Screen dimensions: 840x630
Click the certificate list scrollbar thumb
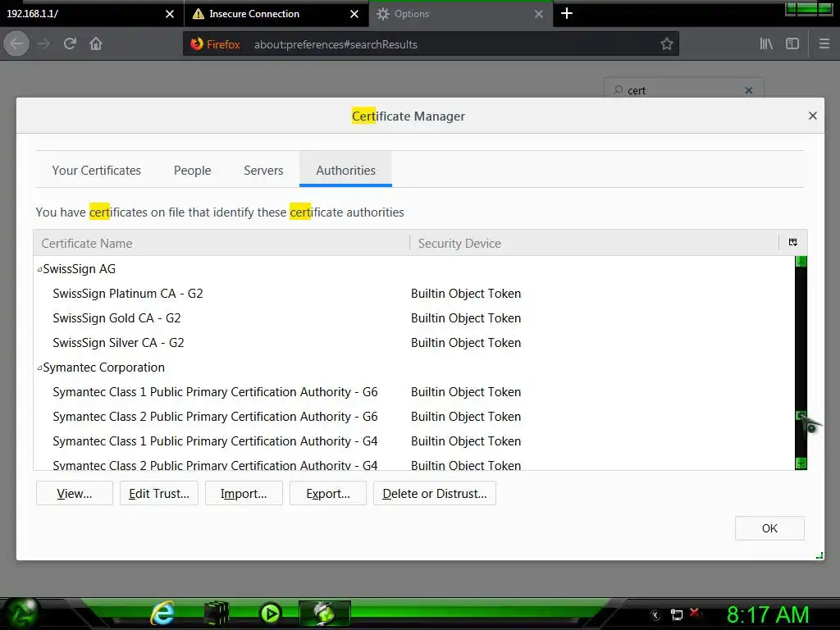pos(801,416)
